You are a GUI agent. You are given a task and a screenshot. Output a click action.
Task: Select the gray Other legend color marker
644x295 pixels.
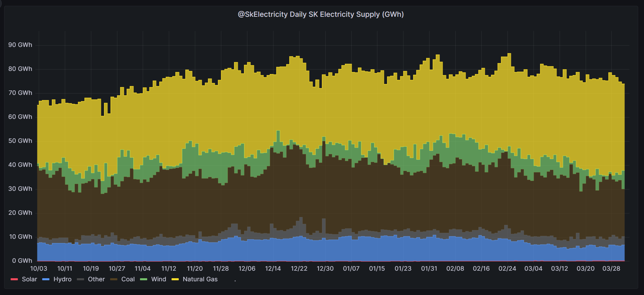tap(80, 279)
